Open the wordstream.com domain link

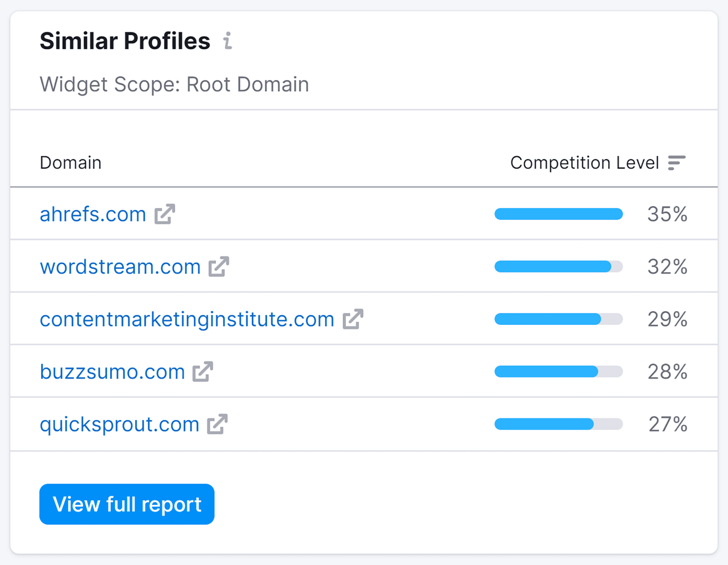(x=120, y=266)
